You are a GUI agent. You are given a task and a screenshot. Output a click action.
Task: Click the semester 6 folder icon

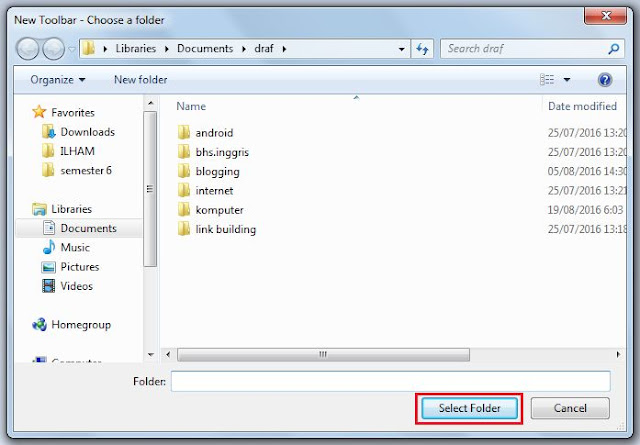point(48,170)
